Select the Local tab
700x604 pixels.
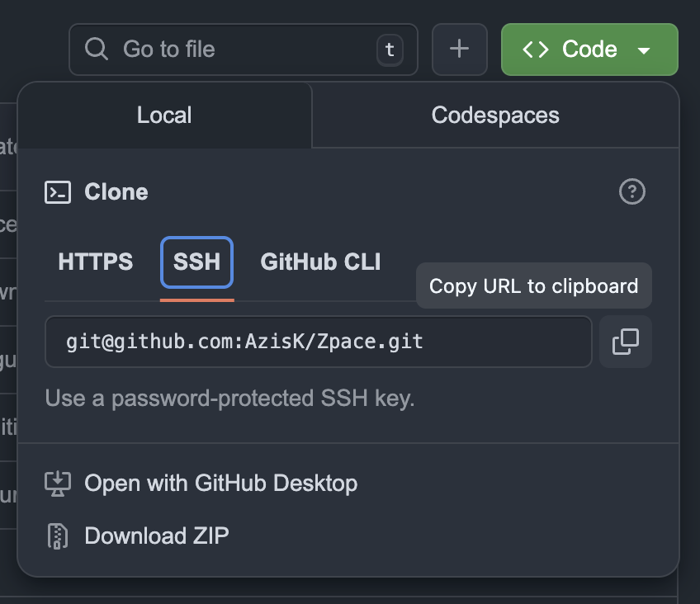(x=164, y=116)
